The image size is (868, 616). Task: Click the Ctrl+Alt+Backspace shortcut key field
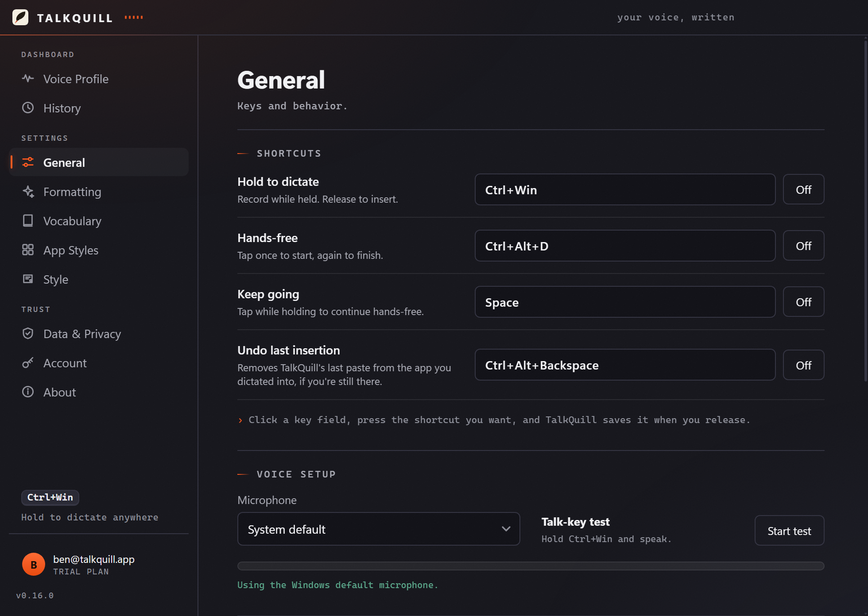(x=625, y=365)
